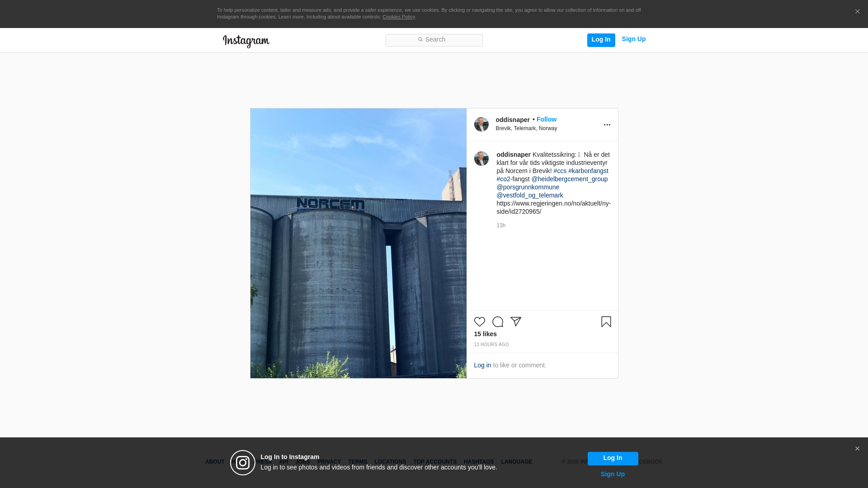Click the share paper plane icon

(x=516, y=322)
